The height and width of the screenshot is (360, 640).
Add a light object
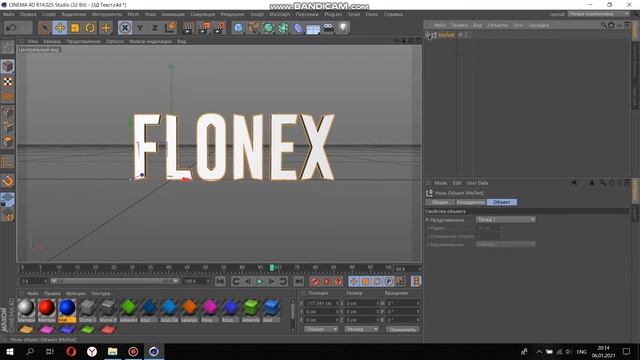(343, 28)
